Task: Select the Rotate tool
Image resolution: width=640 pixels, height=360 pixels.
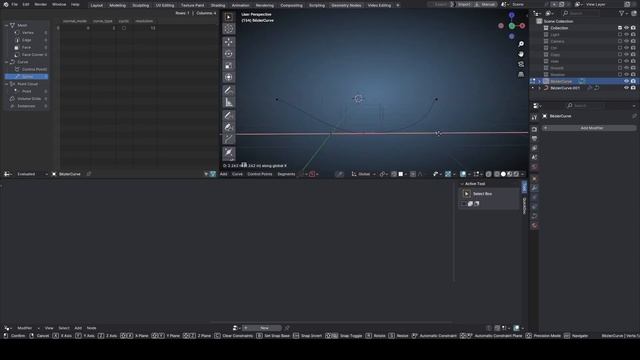Action: pyautogui.click(x=229, y=53)
